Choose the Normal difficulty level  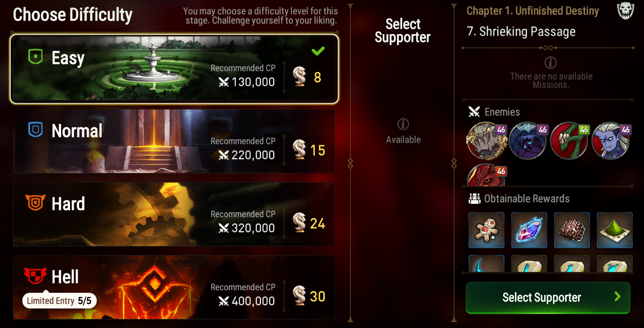tap(174, 141)
